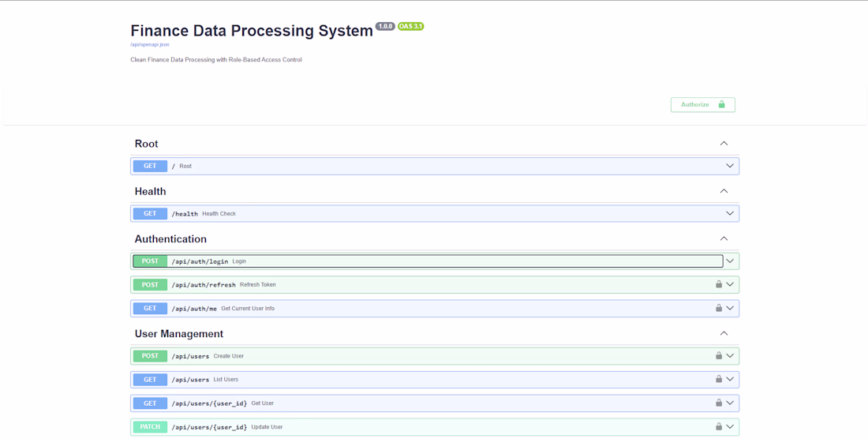
Task: Expand the GET /api/users List Users chevron
Action: [x=730, y=379]
